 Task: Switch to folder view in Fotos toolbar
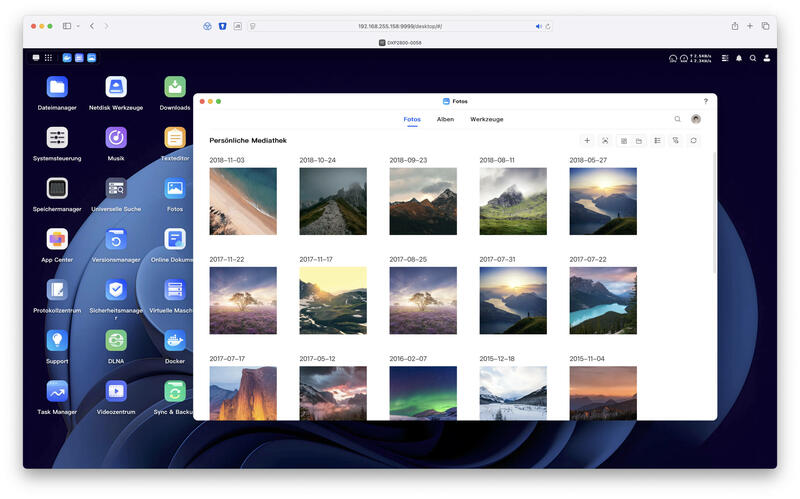tap(639, 141)
